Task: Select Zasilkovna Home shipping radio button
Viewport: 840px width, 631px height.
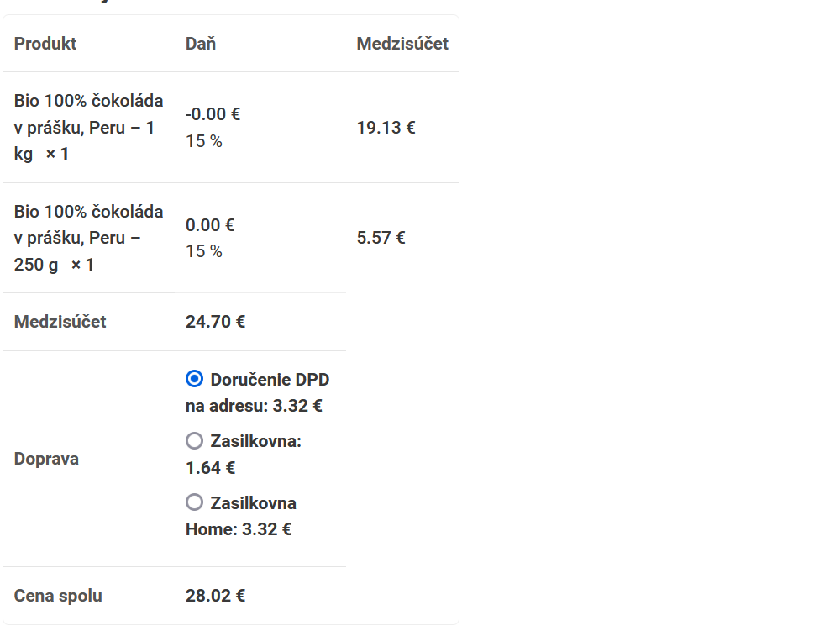Action: [x=194, y=502]
